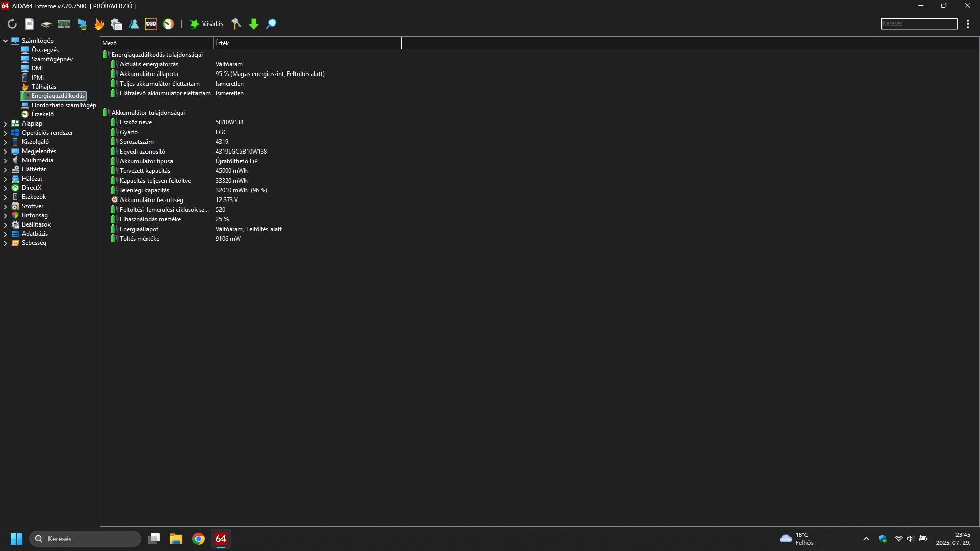Open Task View on taskbar
Screen dimensions: 980x551
[x=154, y=539]
